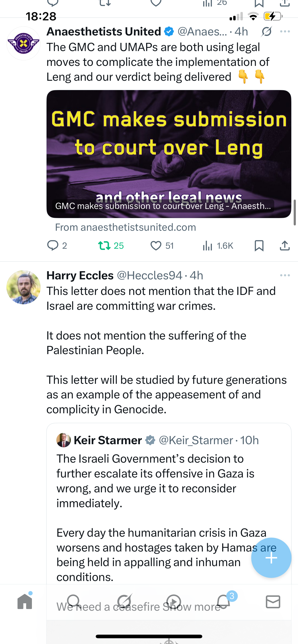Open Harry Eccles profile picture
The image size is (298, 644).
click(24, 287)
